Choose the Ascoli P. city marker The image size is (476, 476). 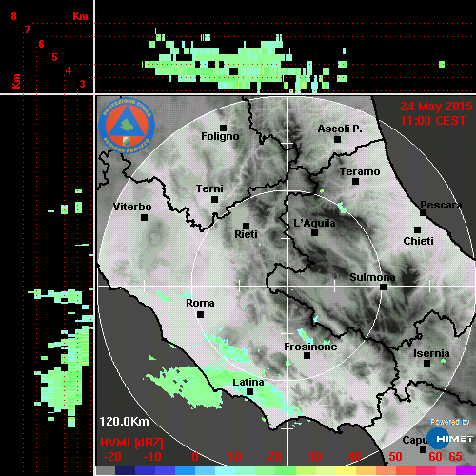tap(338, 139)
